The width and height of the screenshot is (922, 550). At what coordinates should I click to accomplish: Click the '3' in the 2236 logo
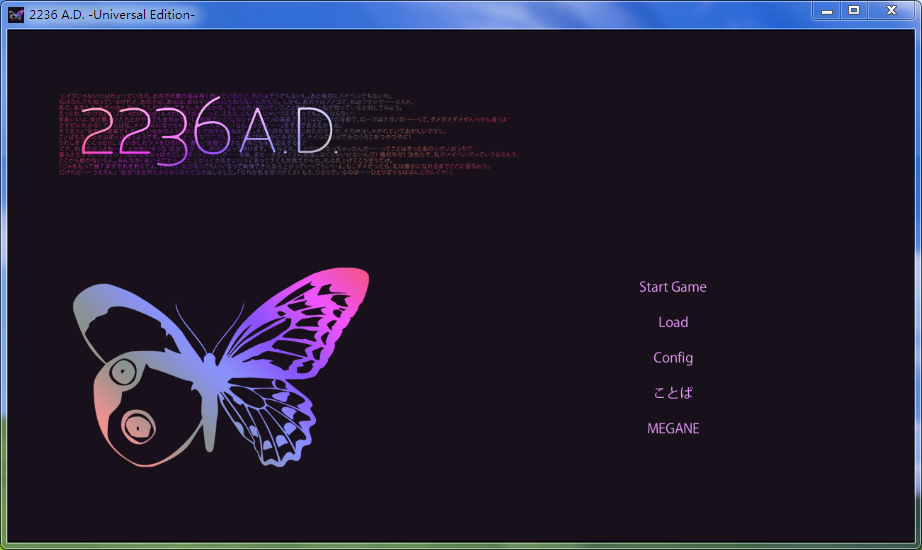pyautogui.click(x=172, y=133)
